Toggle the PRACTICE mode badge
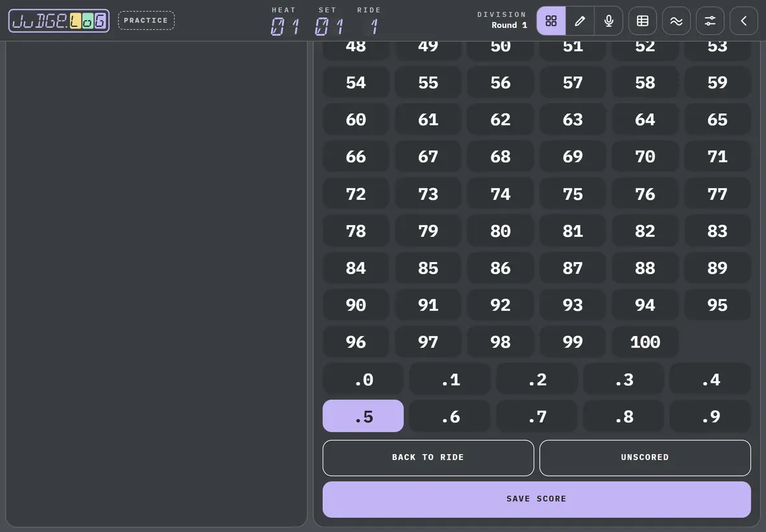Screen dimensions: 766x532 (x=146, y=21)
